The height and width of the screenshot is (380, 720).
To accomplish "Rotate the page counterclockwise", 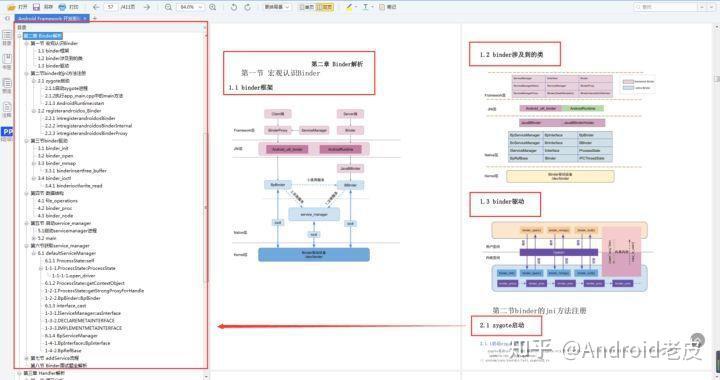I will (234, 7).
